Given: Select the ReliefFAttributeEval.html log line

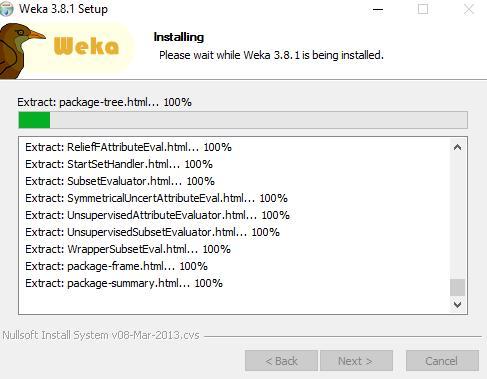Looking at the screenshot, I should coord(128,147).
